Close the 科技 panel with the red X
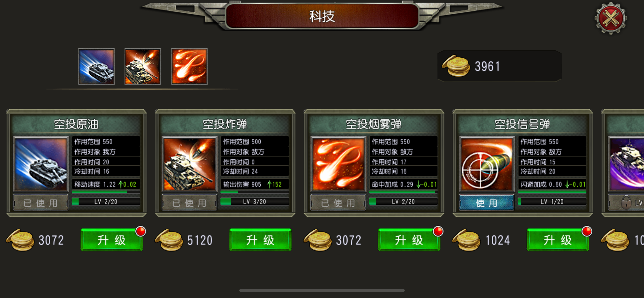 (611, 18)
